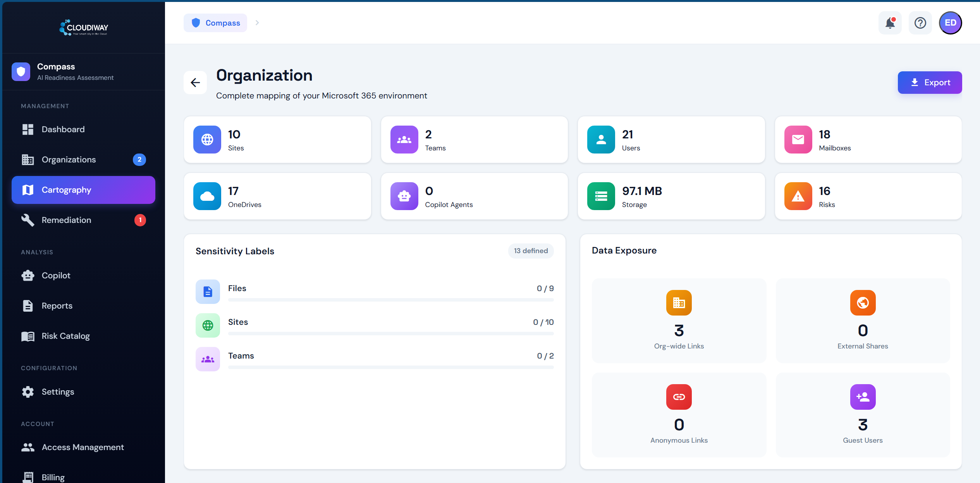Image resolution: width=980 pixels, height=483 pixels.
Task: Click the Compass shield icon in sidebar
Action: pos(21,72)
